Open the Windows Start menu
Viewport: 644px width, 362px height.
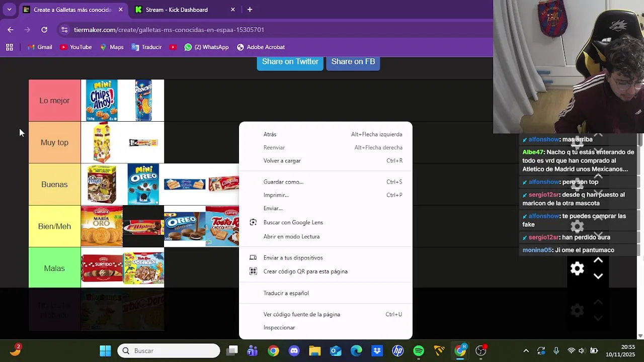coord(105,351)
